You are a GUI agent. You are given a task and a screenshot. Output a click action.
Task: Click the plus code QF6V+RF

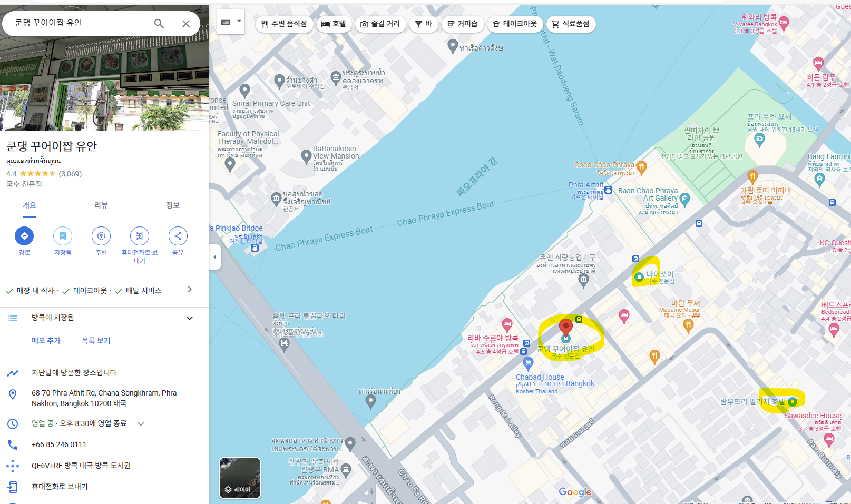(81, 466)
